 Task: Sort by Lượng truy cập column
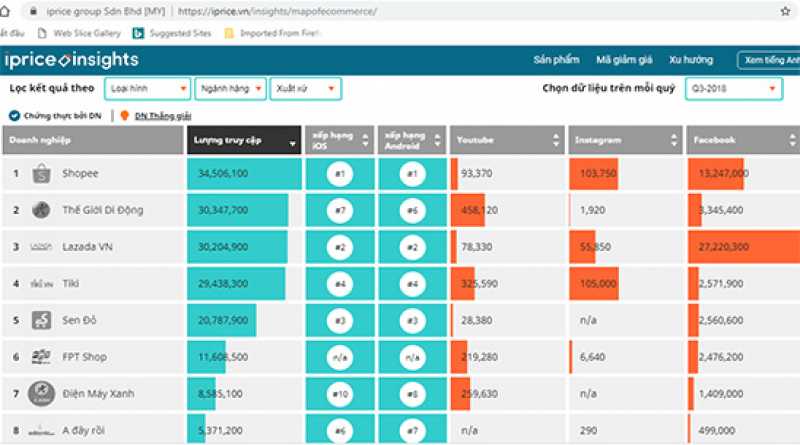pyautogui.click(x=244, y=140)
